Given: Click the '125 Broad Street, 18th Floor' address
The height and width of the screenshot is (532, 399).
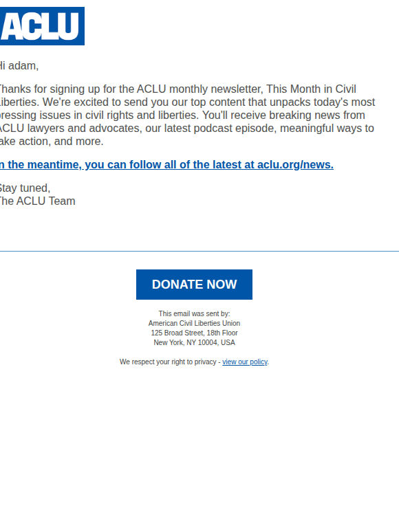Looking at the screenshot, I should [194, 333].
